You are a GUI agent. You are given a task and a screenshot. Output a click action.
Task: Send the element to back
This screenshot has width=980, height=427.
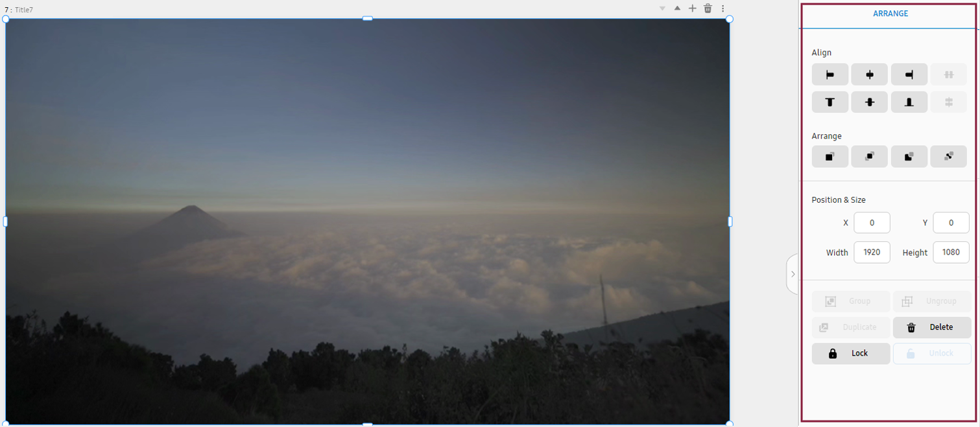(x=948, y=157)
